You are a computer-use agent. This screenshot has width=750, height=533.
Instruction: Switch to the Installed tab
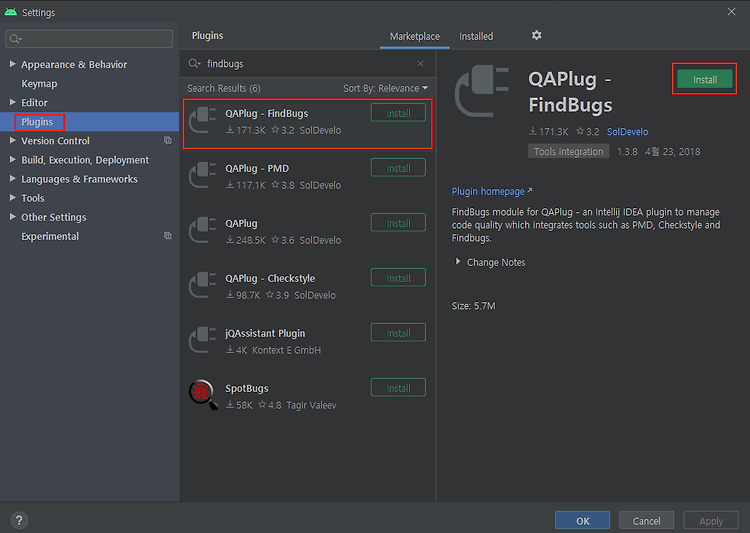click(x=476, y=36)
